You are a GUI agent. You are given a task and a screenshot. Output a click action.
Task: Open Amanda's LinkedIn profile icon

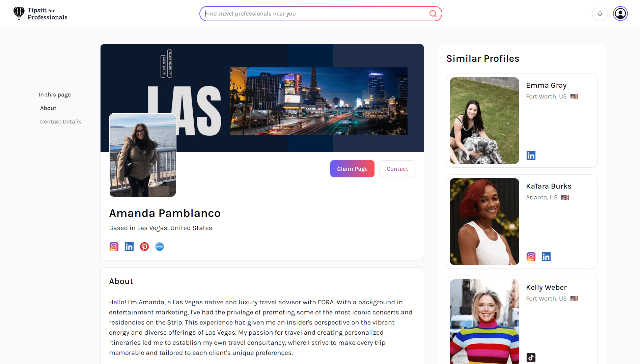tap(129, 247)
